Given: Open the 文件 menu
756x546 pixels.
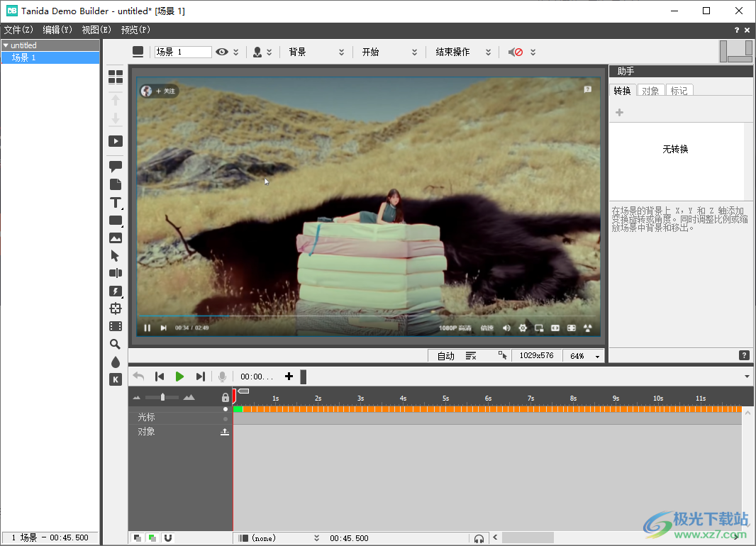Looking at the screenshot, I should [x=18, y=30].
